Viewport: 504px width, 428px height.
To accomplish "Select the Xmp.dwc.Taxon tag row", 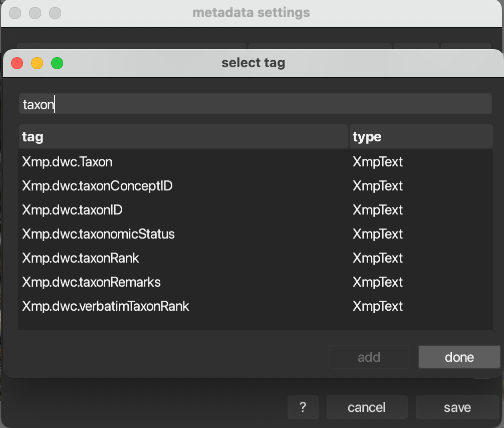I will tap(255, 162).
